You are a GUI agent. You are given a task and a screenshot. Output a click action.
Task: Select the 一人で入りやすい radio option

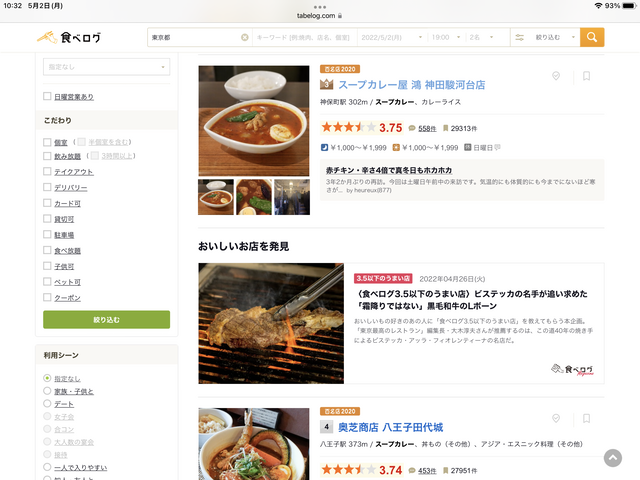47,467
